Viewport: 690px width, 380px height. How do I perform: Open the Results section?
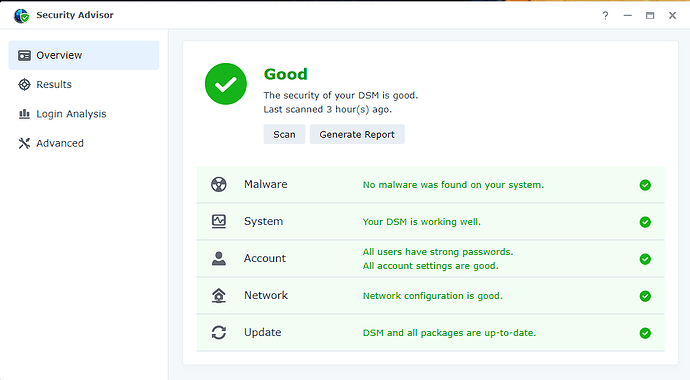click(x=84, y=84)
